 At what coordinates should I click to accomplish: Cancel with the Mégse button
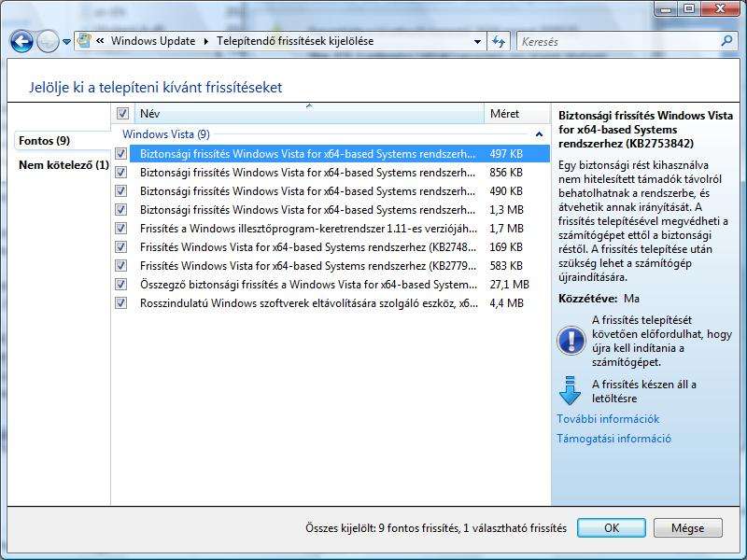[x=687, y=528]
